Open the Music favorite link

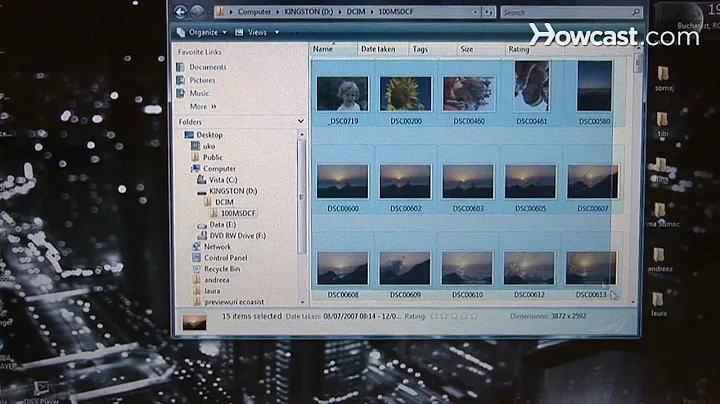click(199, 93)
